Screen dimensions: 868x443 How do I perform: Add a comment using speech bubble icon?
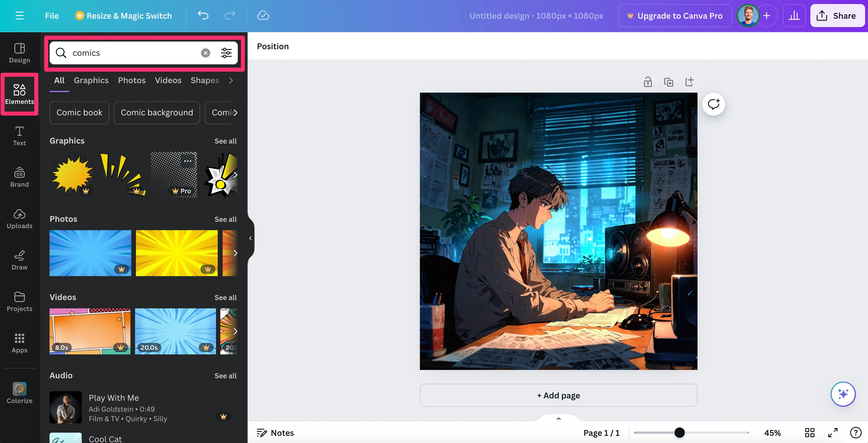coord(713,104)
